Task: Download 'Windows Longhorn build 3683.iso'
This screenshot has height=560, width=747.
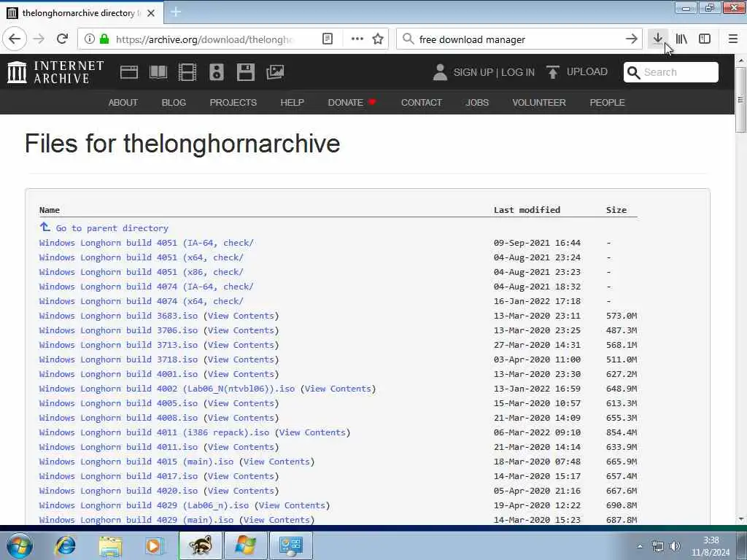Action: point(118,316)
